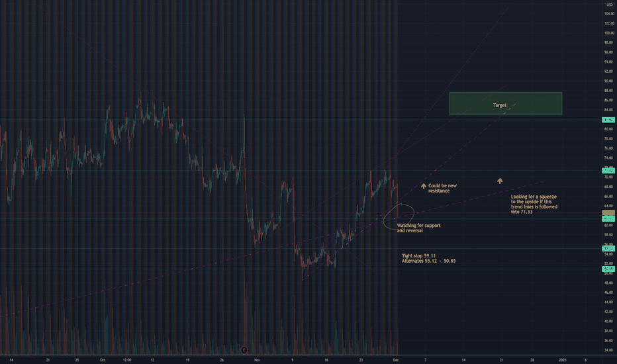Select the green Target zone rectangle
Screen dimensions: 617x364
[505, 103]
